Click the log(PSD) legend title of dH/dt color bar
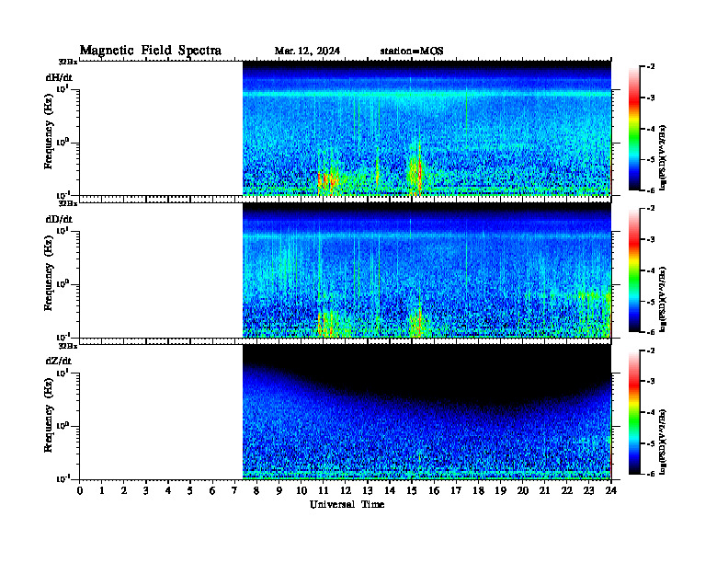728x563 pixels. pyautogui.click(x=663, y=157)
